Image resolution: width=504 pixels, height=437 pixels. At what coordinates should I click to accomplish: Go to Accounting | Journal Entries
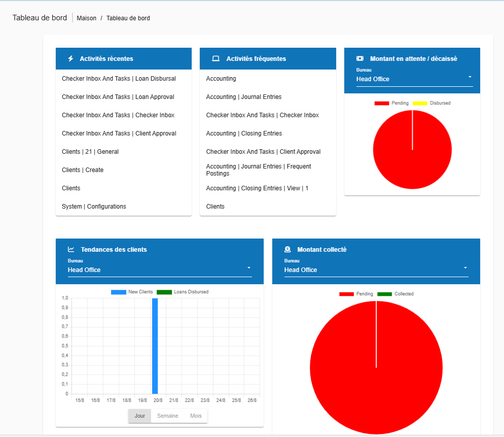243,97
